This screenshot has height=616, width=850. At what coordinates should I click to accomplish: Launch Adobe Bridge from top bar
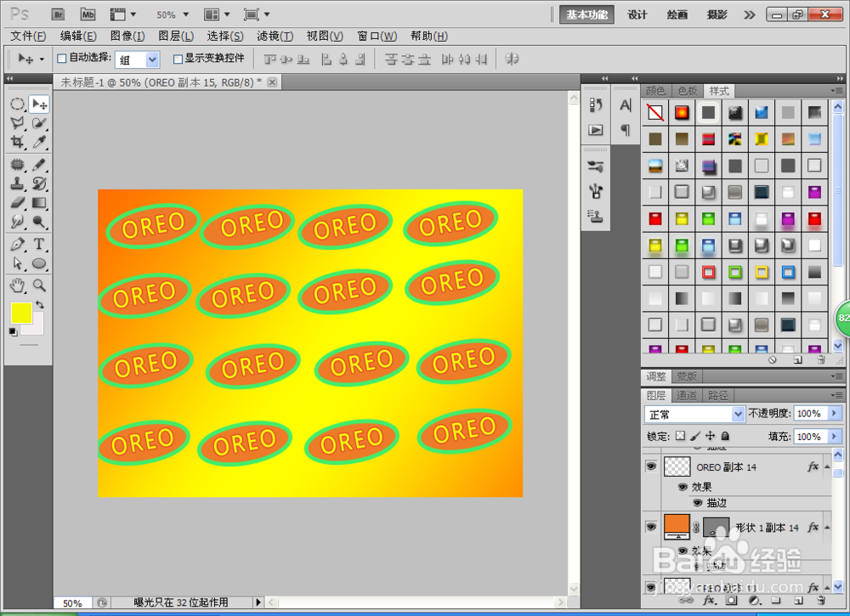pyautogui.click(x=58, y=14)
